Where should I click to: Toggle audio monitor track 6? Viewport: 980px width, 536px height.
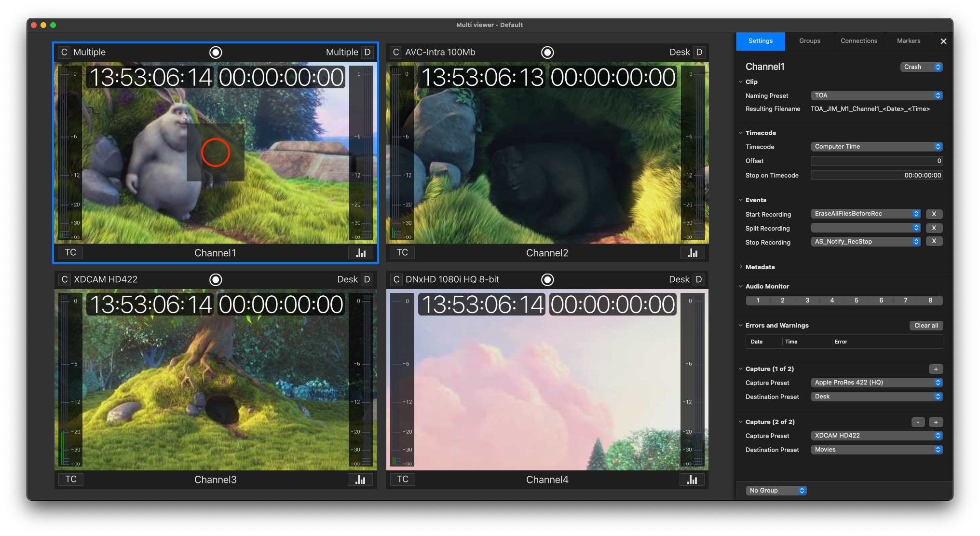point(881,301)
